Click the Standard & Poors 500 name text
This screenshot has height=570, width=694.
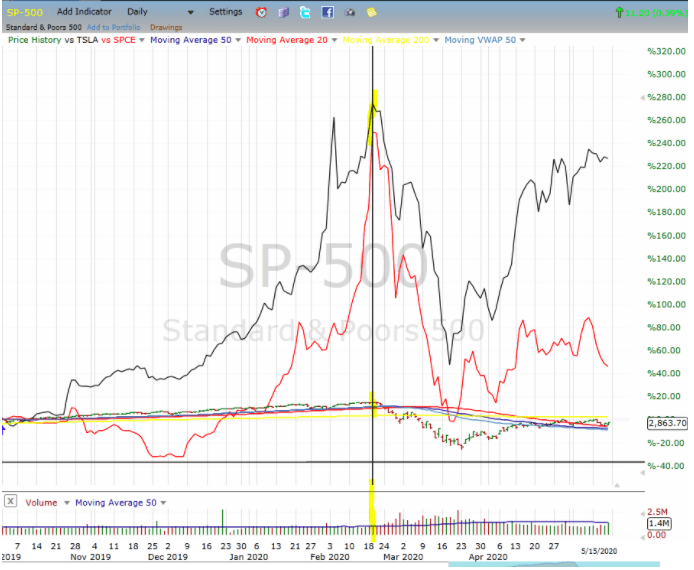[44, 27]
